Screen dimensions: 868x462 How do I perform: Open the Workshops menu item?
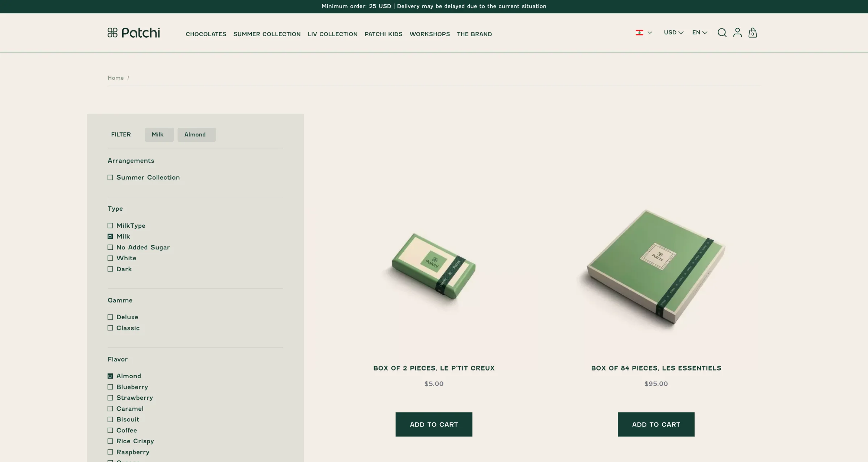(x=430, y=34)
